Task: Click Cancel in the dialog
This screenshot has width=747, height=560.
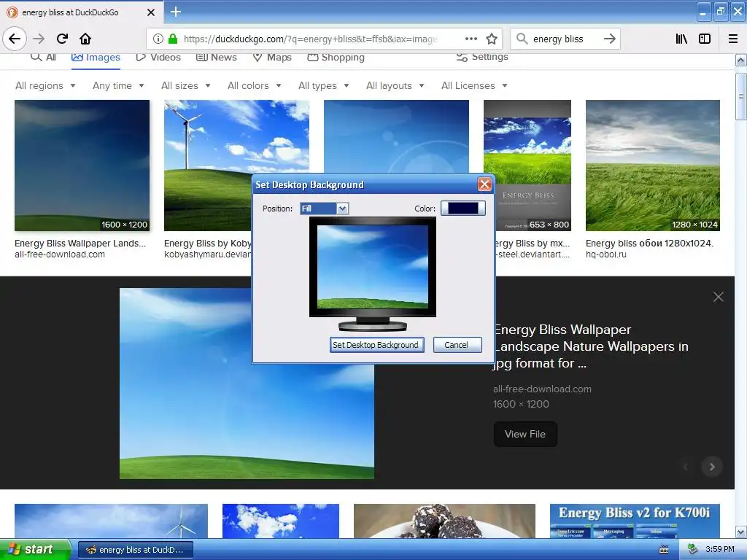Action: click(457, 345)
